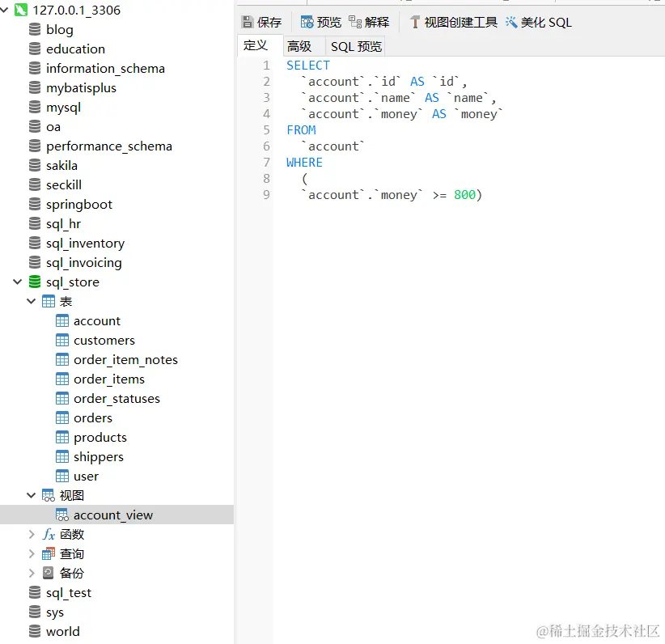Select the sql_hr database
This screenshot has width=665, height=644.
(64, 223)
